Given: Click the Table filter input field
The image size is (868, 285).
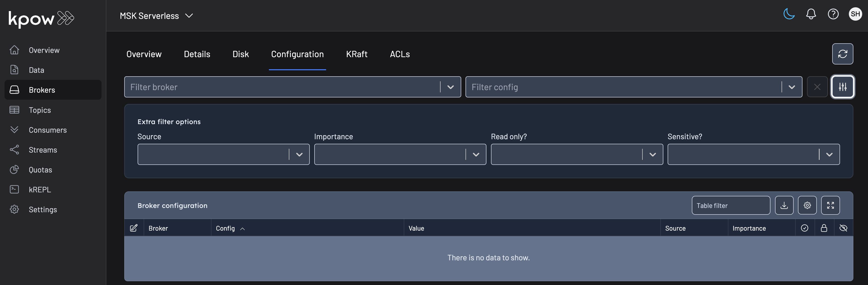Looking at the screenshot, I should pyautogui.click(x=731, y=205).
